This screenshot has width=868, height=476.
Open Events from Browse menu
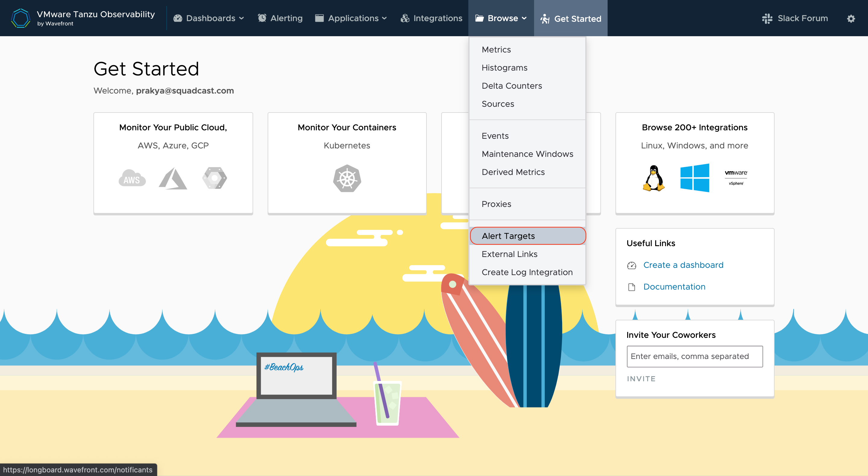(528, 136)
